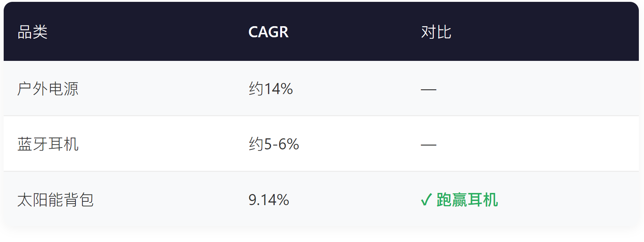Click the 电源 characters in first row
The width and height of the screenshot is (644, 242).
point(63,89)
